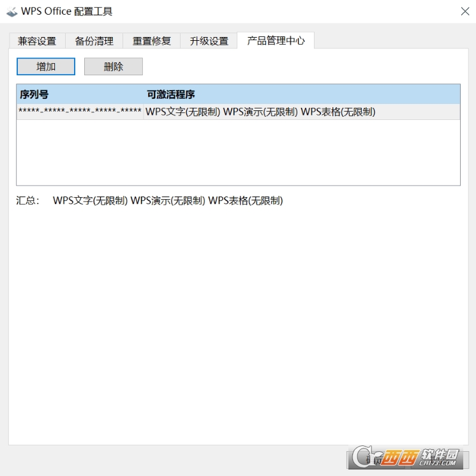Click the 汇总 summary text line
Screen dimensions: 476x476
pyautogui.click(x=149, y=200)
